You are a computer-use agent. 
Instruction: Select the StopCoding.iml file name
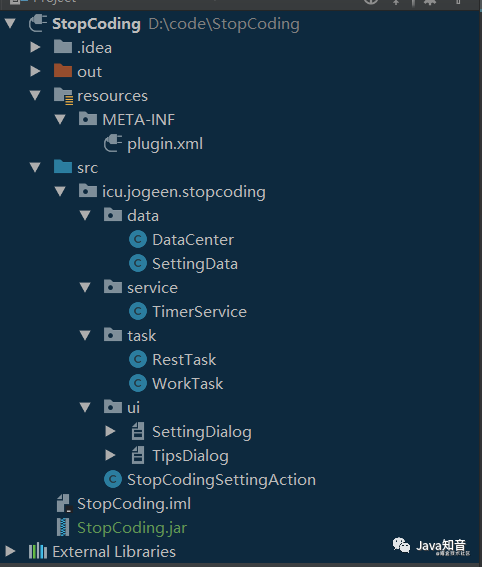[x=134, y=504]
